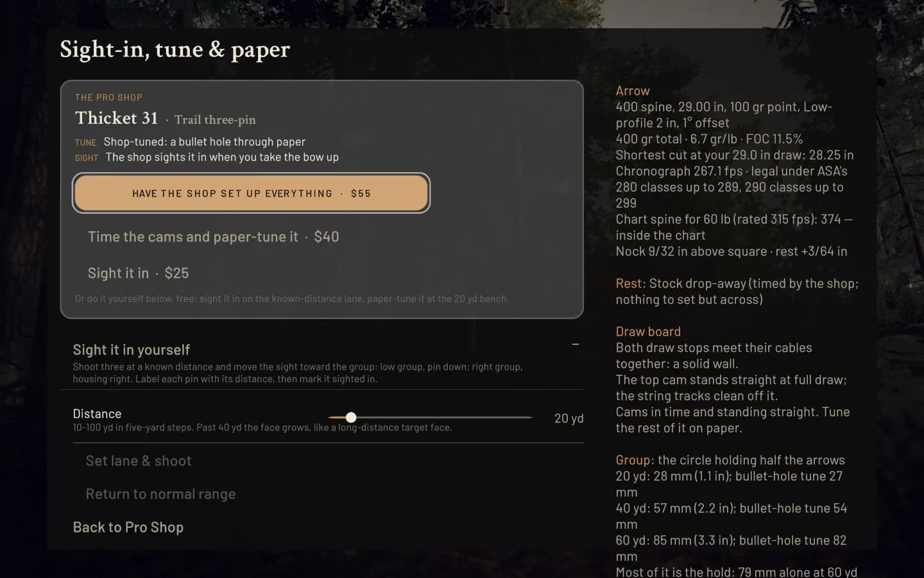Click the Trail three-pin sight label
This screenshot has height=578, width=924.
click(x=215, y=119)
